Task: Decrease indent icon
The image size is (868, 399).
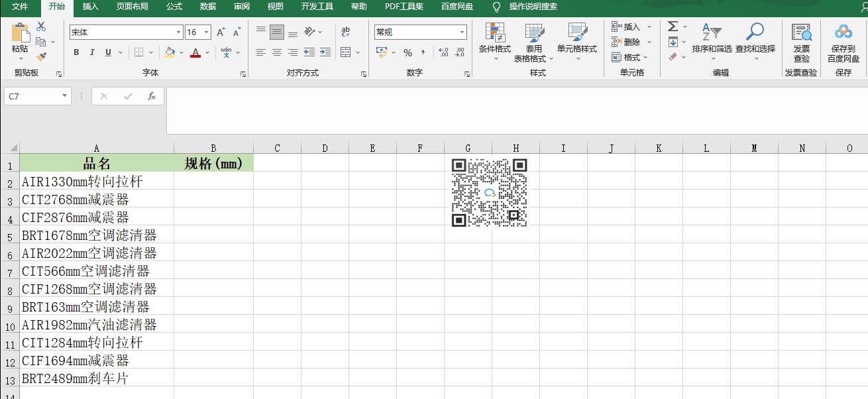Action: coord(309,52)
